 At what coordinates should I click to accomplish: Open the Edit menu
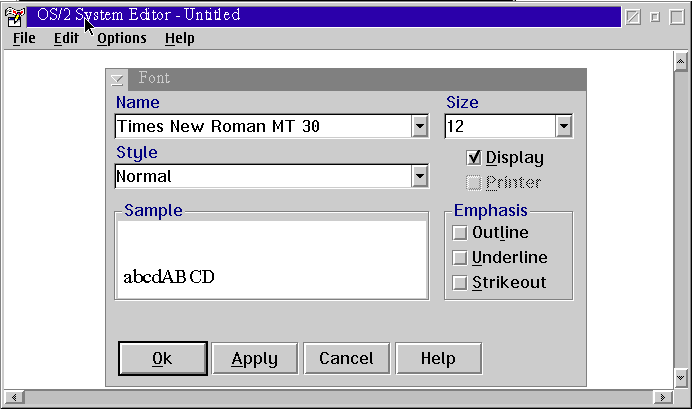coord(66,38)
